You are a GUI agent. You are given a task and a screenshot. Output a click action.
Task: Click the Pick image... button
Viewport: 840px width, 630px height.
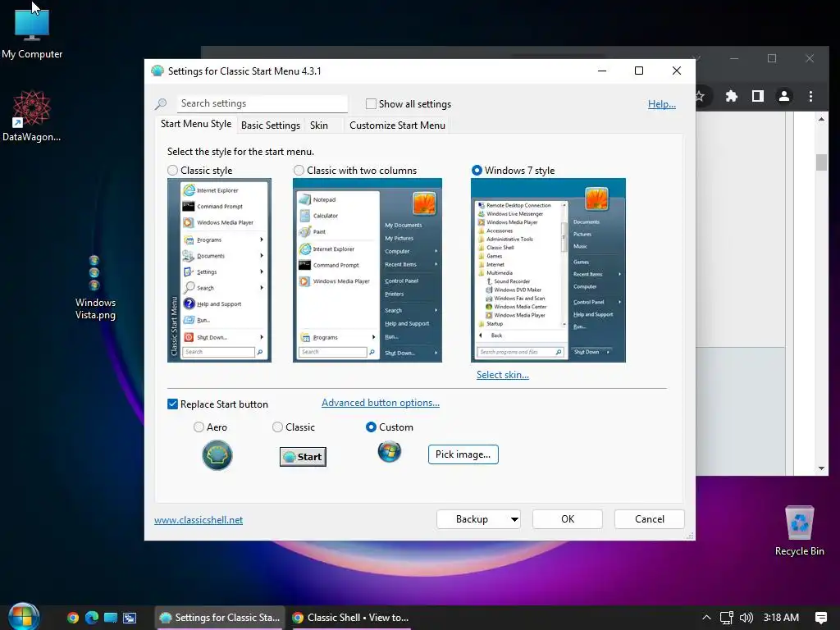[x=463, y=454]
